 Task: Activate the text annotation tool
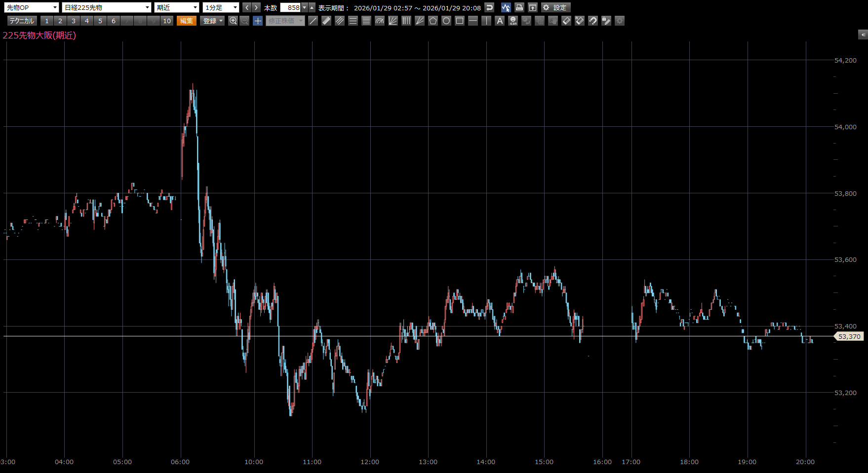500,21
